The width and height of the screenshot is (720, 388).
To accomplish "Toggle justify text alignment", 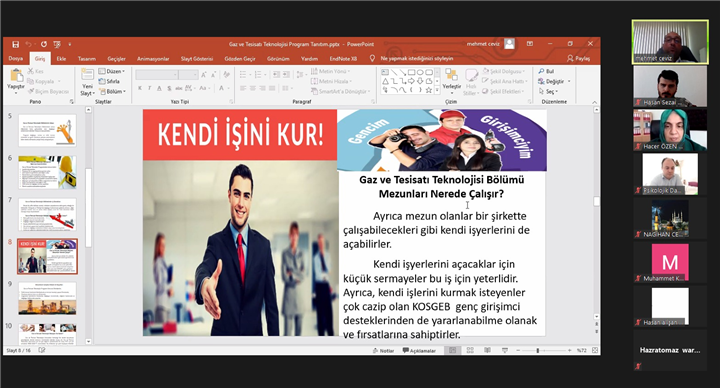I will tap(272, 88).
